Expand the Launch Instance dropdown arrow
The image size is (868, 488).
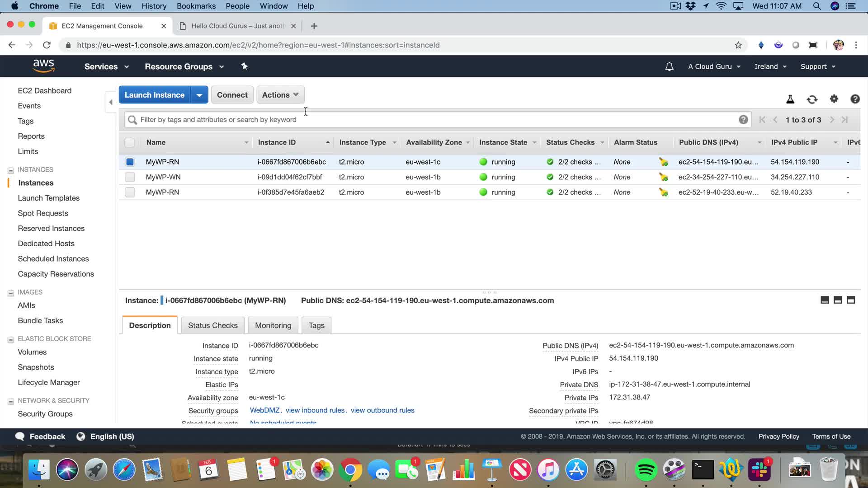click(199, 95)
